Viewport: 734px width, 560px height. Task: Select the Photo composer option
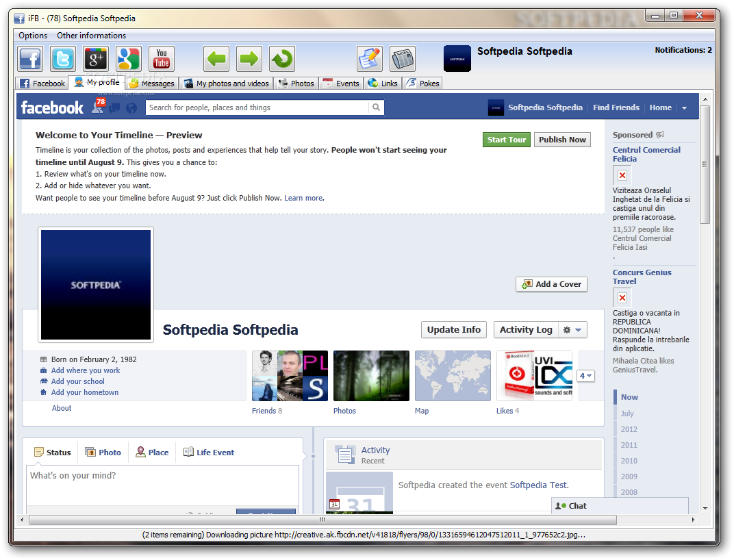coord(103,453)
